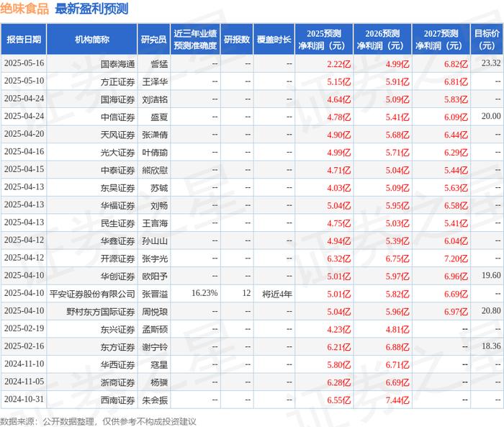Screen dimensions: 504x427
Task: Select the 报告日期 column header
Action: 24,39
